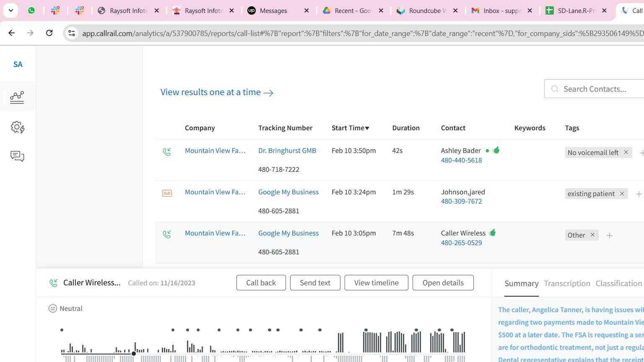
Task: Open the Analytics chart icon in sidebar
Action: pyautogui.click(x=17, y=97)
